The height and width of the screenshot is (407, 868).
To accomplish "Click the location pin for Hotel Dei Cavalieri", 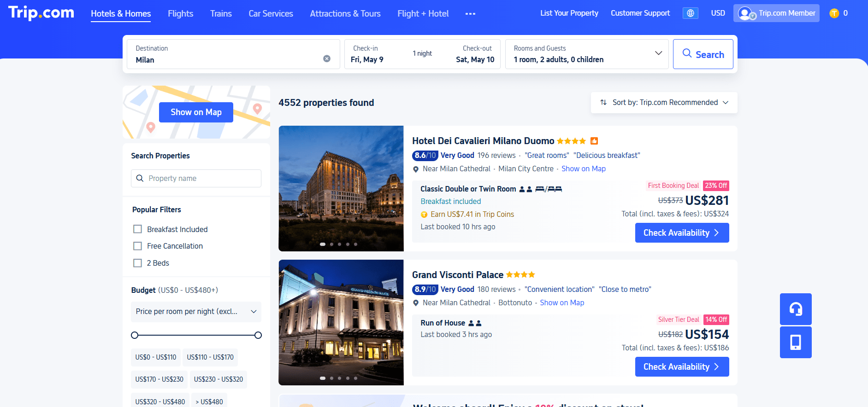I will pos(416,169).
